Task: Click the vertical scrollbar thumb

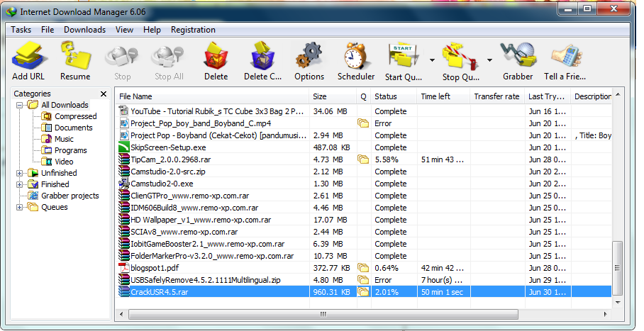Action: click(617, 268)
